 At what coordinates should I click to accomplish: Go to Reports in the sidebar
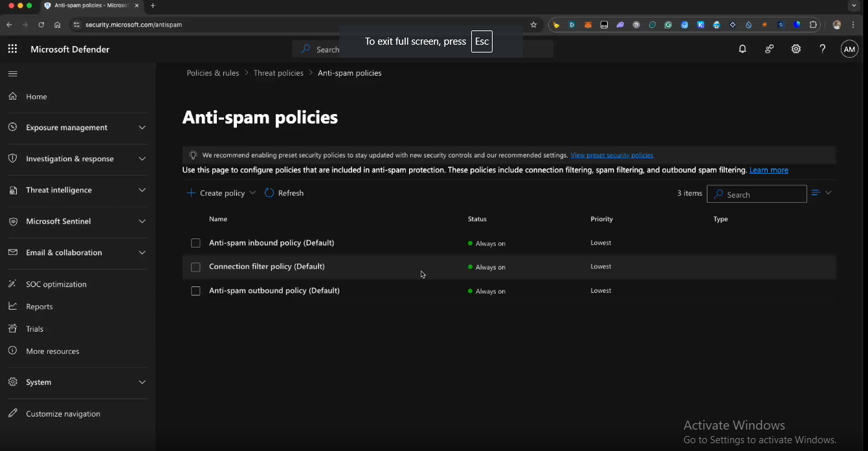click(39, 306)
